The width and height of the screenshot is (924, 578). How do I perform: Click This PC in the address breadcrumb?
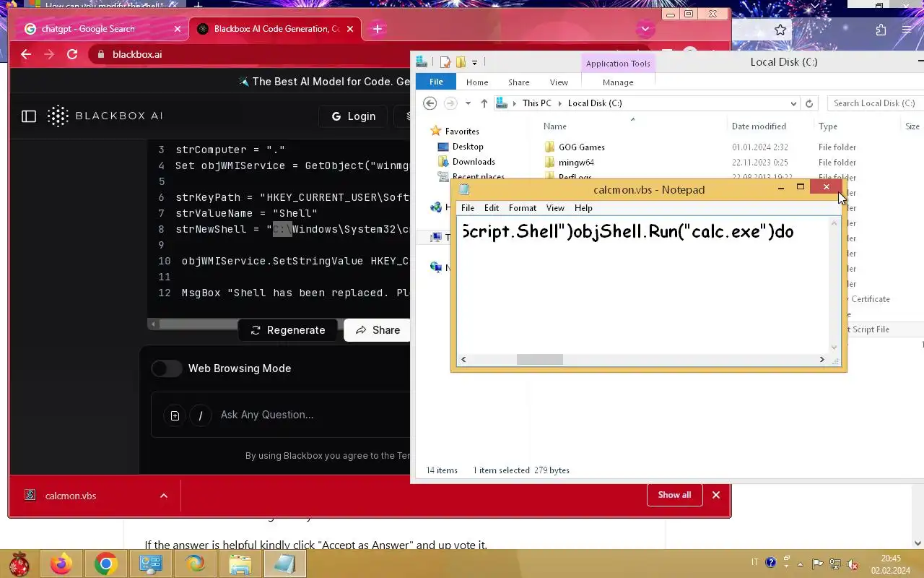[536, 103]
